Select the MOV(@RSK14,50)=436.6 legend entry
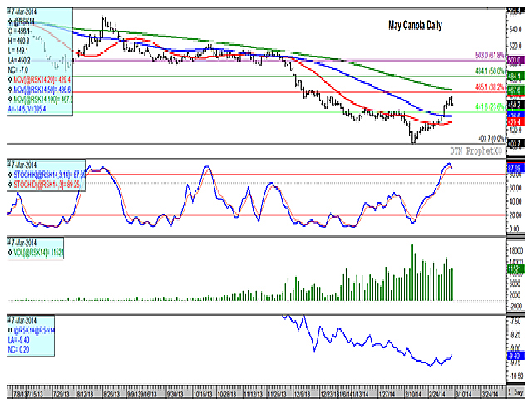Viewport: 532px width, 399px height. (42, 90)
